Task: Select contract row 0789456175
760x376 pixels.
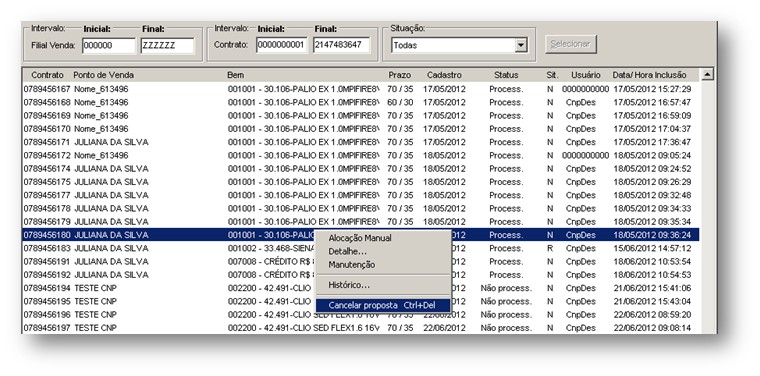Action: (361, 182)
